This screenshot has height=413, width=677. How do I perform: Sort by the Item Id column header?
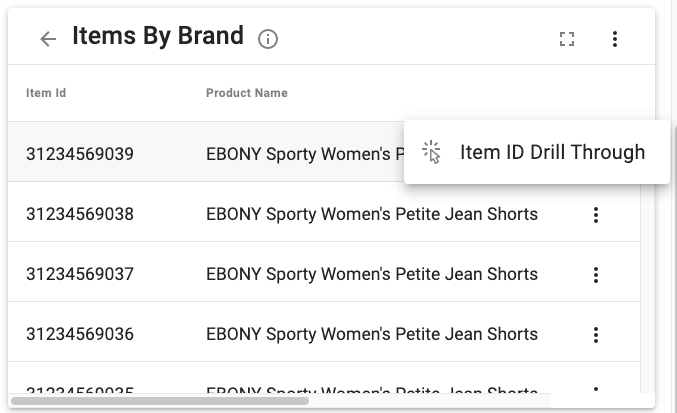point(46,93)
